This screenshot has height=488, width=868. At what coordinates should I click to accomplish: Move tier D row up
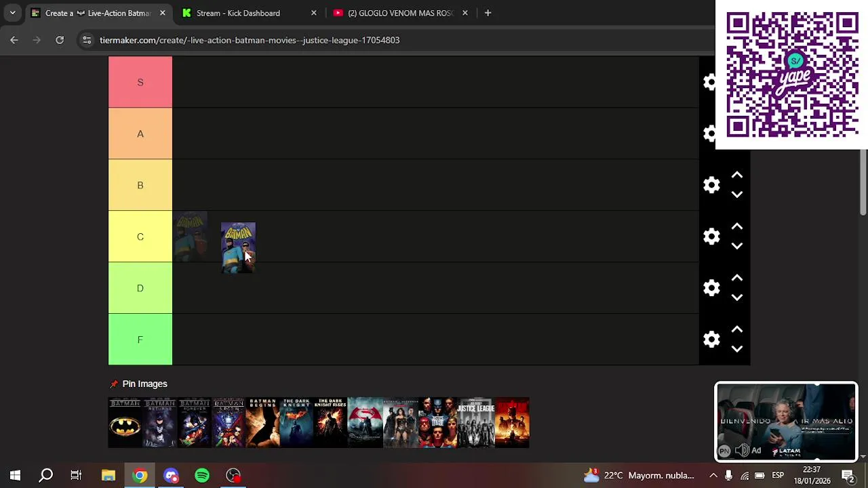(737, 279)
